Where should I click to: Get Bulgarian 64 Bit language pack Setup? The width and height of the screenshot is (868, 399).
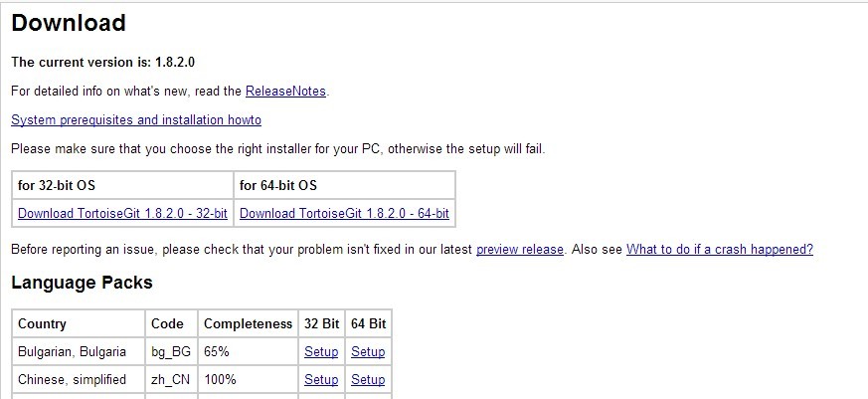(368, 351)
